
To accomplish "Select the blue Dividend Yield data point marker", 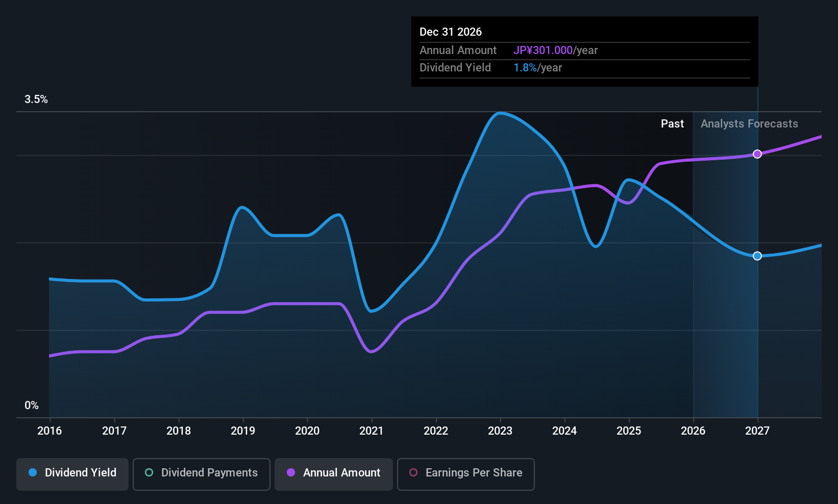I will (x=757, y=256).
